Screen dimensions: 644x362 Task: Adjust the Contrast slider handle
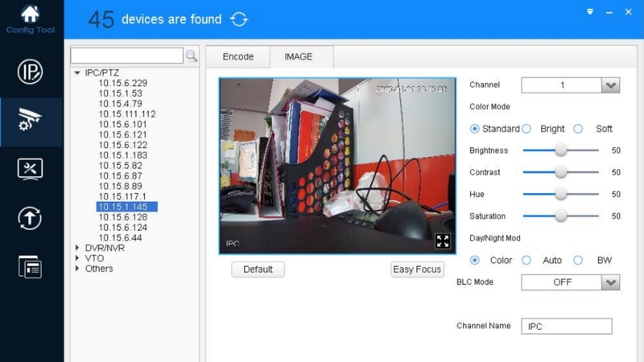(x=560, y=172)
